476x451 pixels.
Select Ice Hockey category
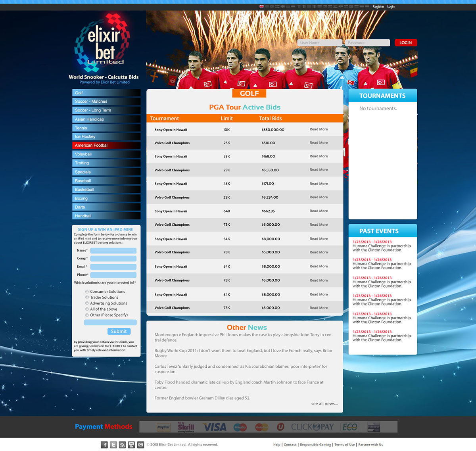coord(106,136)
